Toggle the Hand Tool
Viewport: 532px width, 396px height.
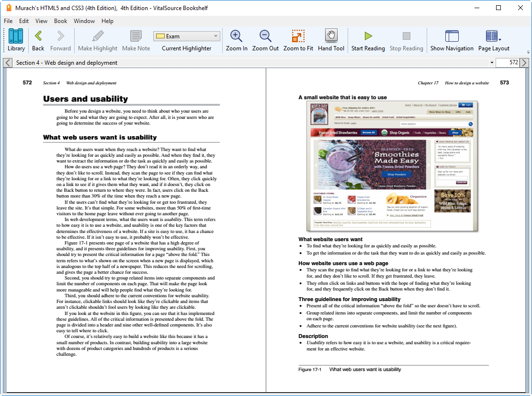coord(331,40)
